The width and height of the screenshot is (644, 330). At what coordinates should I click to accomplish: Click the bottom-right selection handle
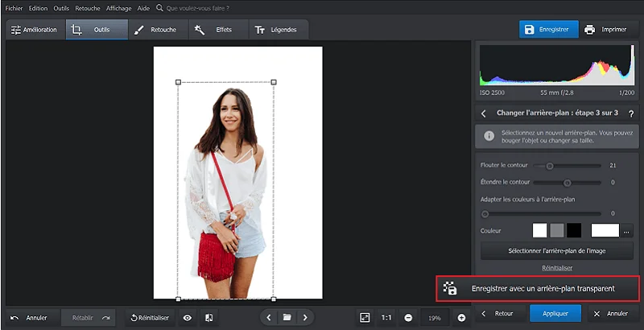(274, 299)
